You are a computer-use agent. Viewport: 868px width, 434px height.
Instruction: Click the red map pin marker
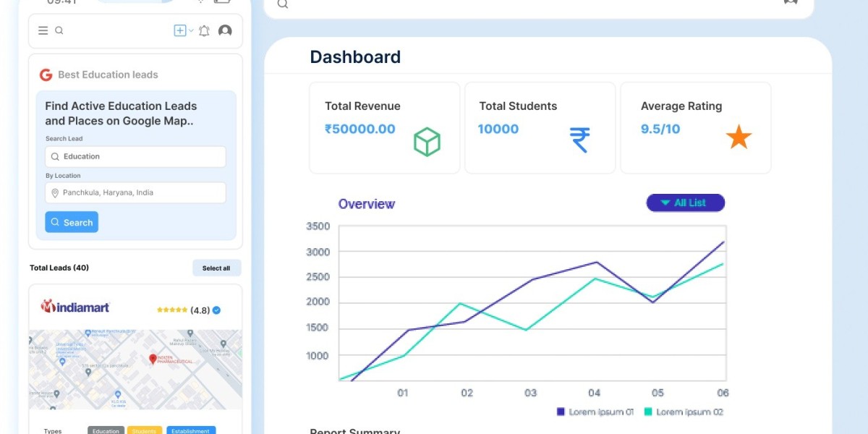pos(153,359)
